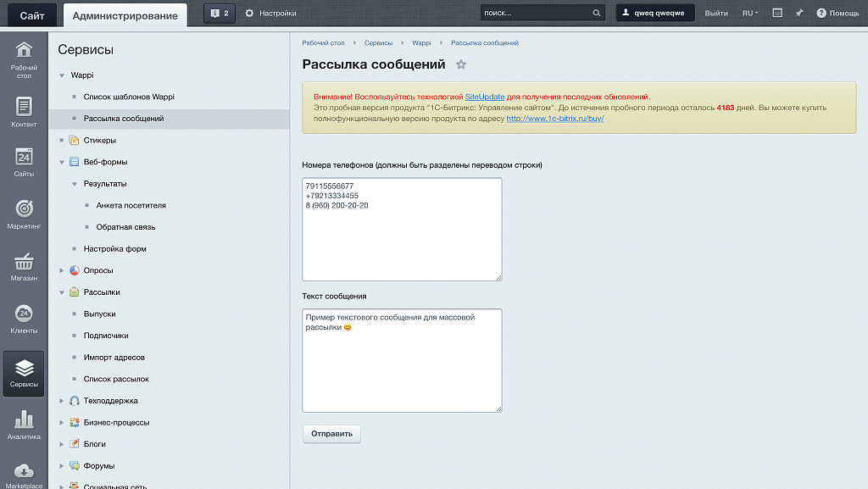Select Список шаблонов Wappi menu item
868x489 pixels.
point(129,97)
